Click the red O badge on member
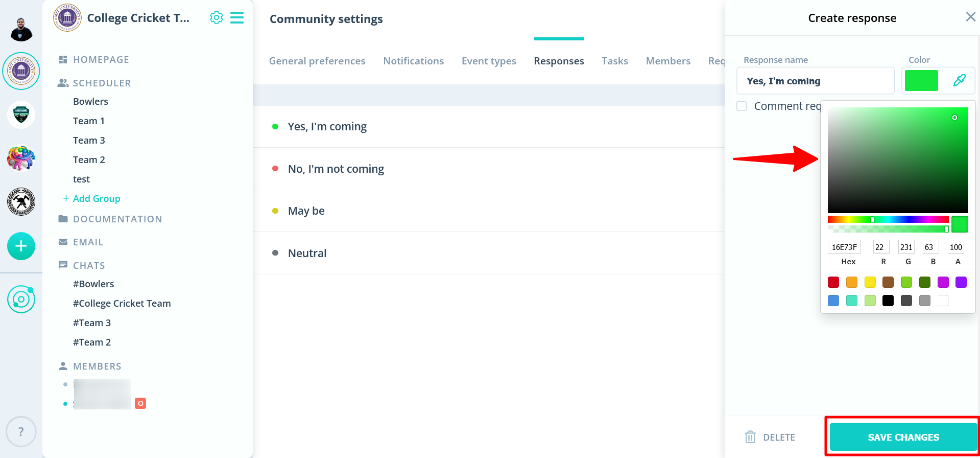This screenshot has height=458, width=980. (x=140, y=403)
